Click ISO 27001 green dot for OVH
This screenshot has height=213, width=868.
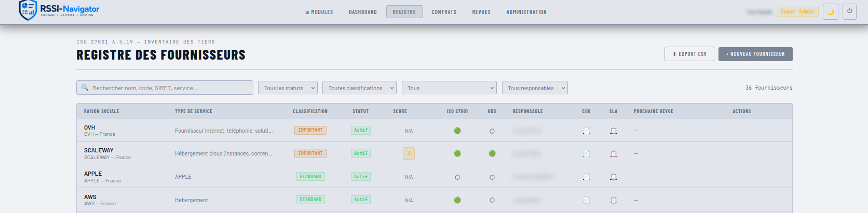point(457,131)
